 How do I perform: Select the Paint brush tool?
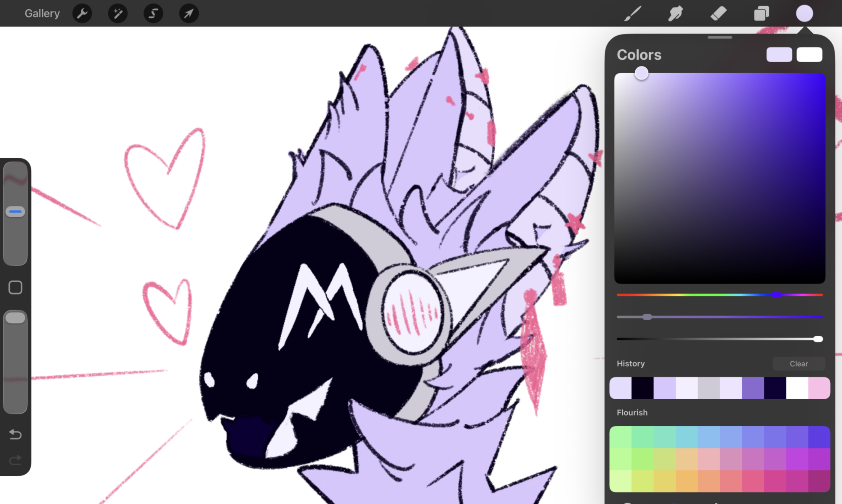633,13
